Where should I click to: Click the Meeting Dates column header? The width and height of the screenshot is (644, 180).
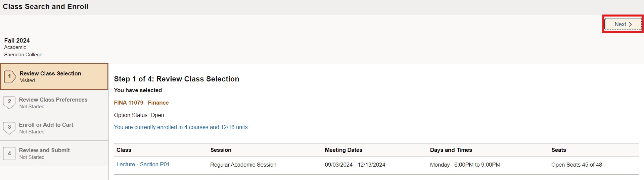tap(343, 150)
